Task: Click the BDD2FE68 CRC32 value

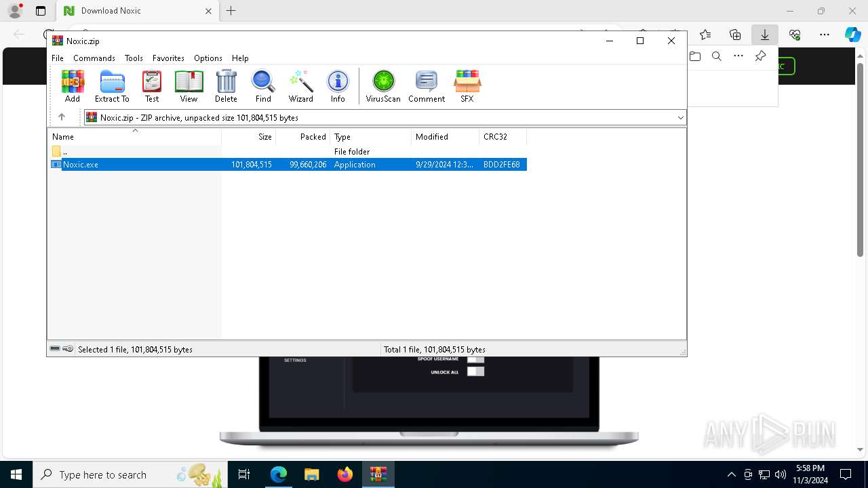Action: (502, 165)
